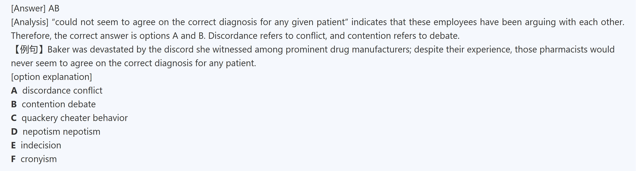The width and height of the screenshot is (644, 171).
Task: Select the bold letter E option
Action: tap(13, 145)
